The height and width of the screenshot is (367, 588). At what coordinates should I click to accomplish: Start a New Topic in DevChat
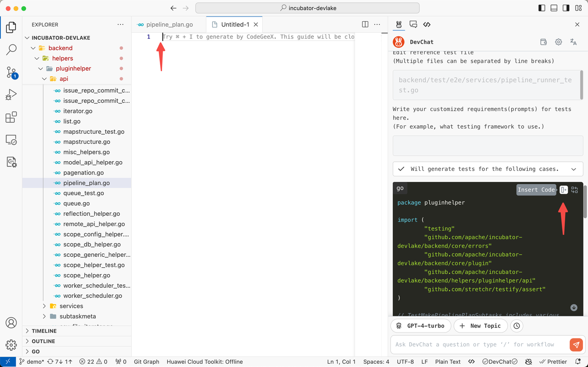pos(481,326)
